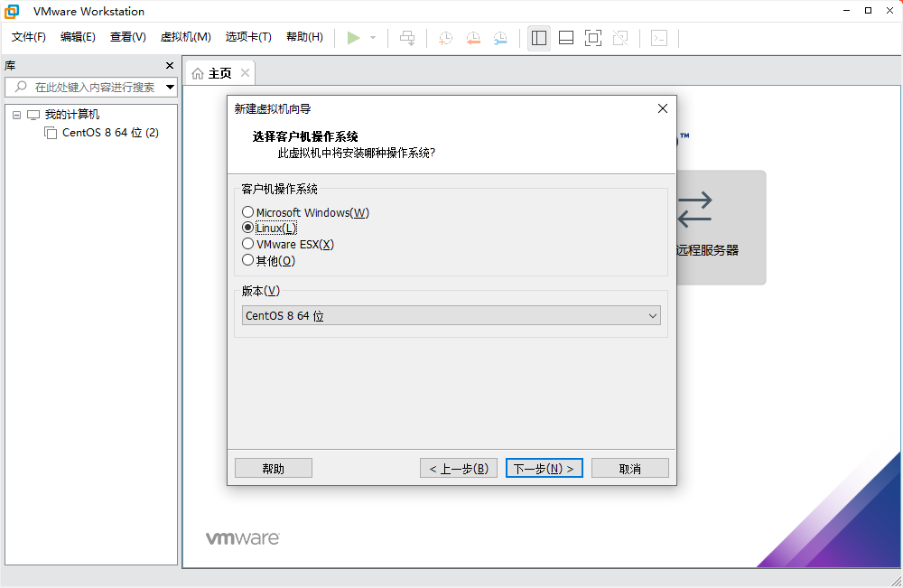Click the 远程服务器 tile label

(707, 250)
